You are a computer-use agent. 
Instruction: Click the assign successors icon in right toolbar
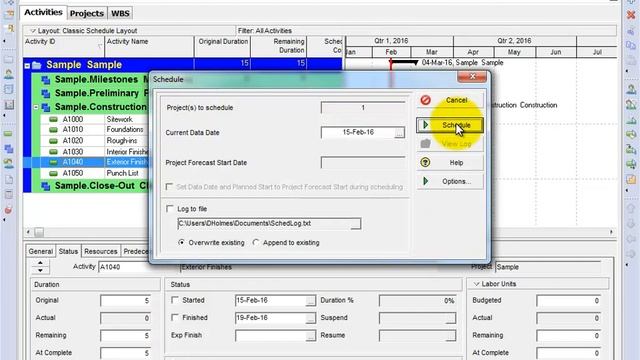tap(631, 164)
